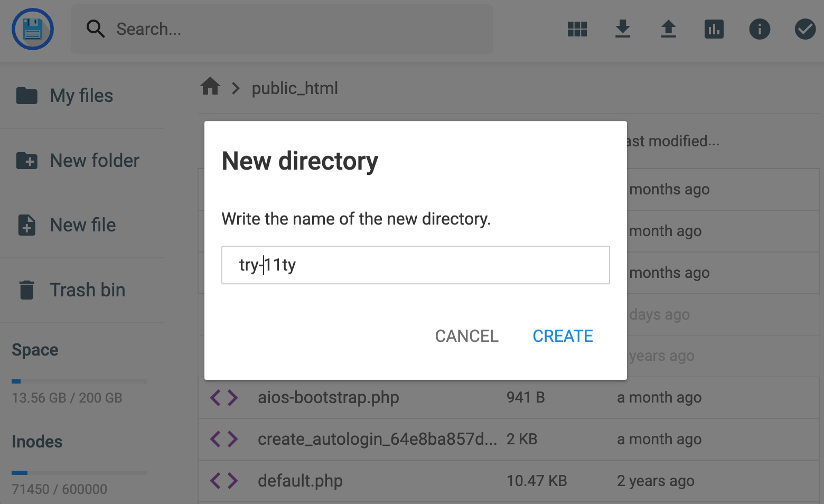Screen dimensions: 824x504
Task: Click the download arrow icon
Action: pos(623,29)
